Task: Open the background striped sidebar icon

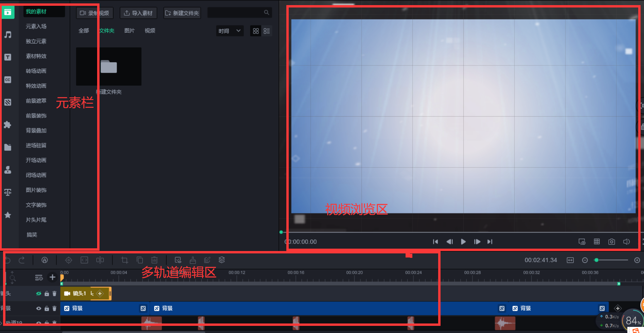Action: pyautogui.click(x=8, y=102)
